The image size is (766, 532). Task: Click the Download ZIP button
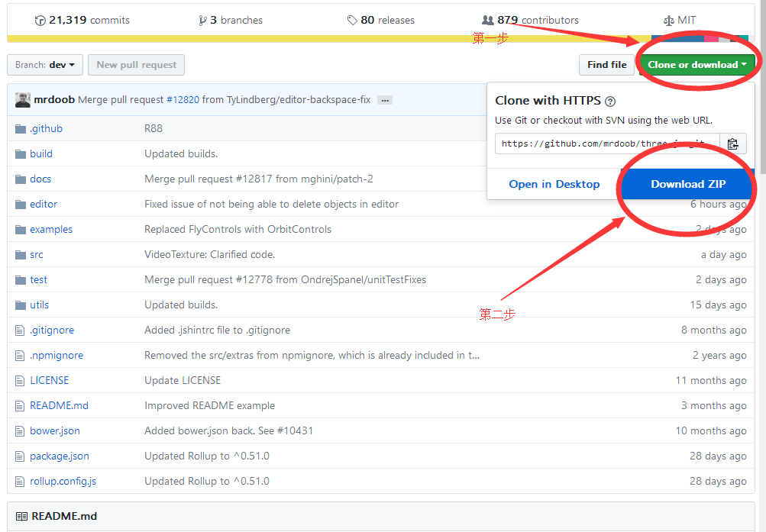(688, 184)
